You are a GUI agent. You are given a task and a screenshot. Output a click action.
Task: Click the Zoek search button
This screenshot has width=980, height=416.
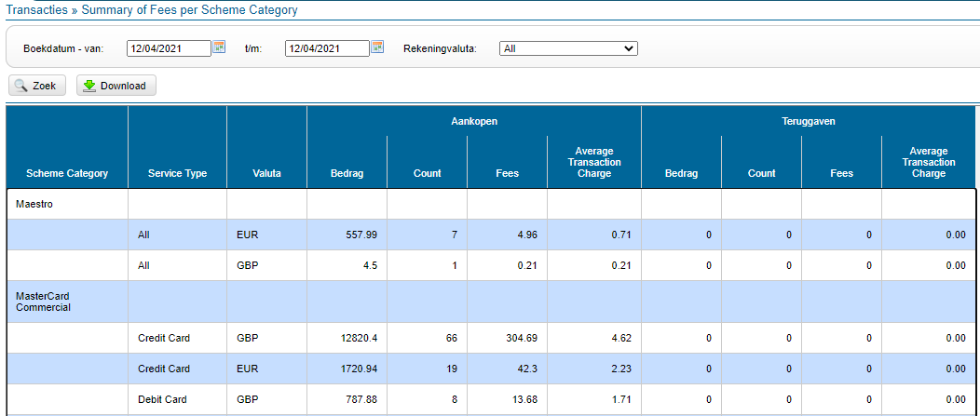click(36, 86)
